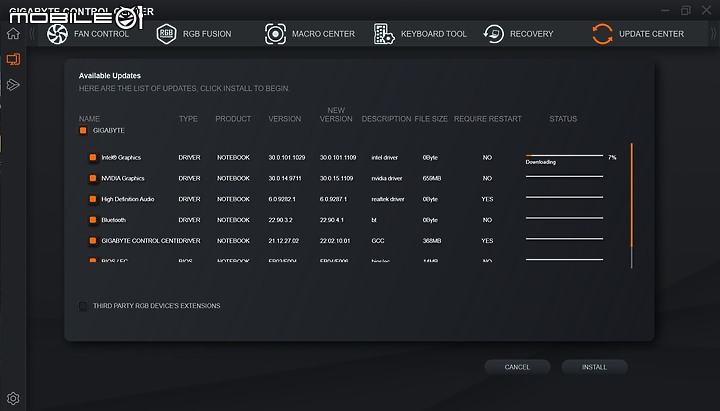Switch to the MACRO CENTER tab label
720x411 pixels.
(x=323, y=34)
